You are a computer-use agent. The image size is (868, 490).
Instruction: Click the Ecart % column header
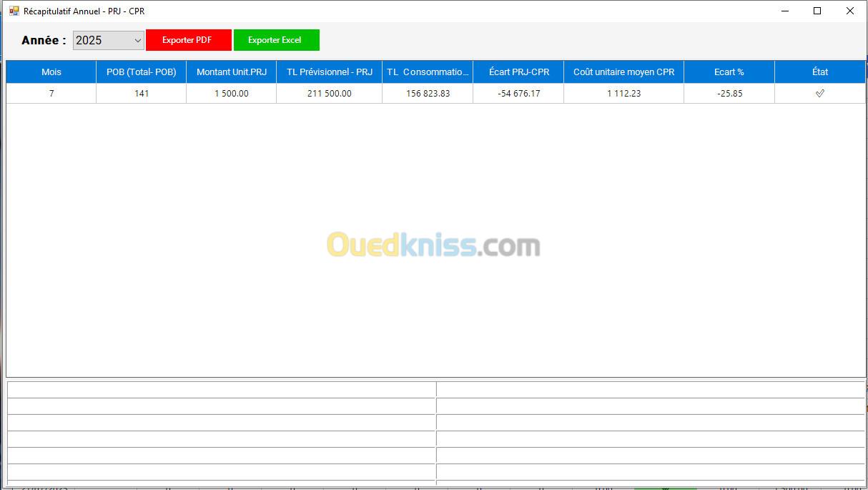pyautogui.click(x=729, y=72)
